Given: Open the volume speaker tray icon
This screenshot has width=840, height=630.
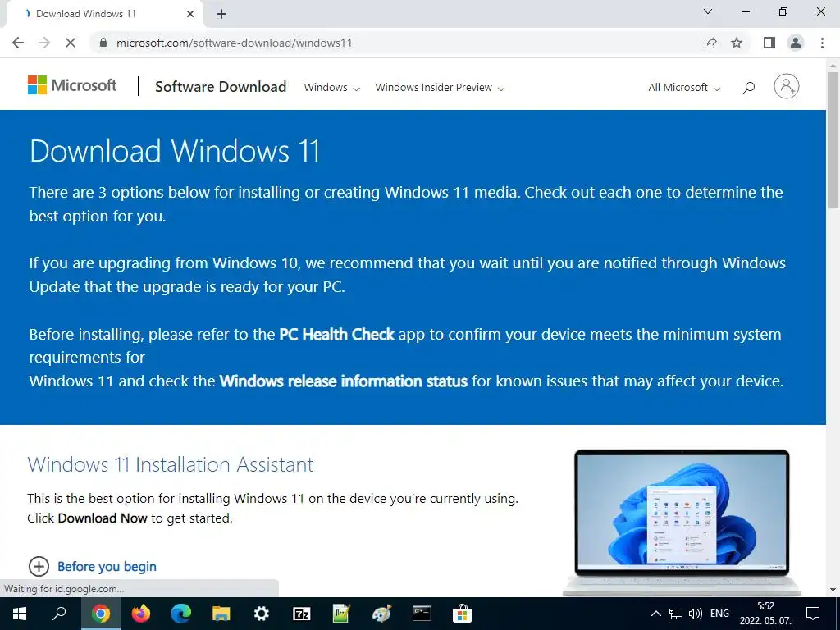Looking at the screenshot, I should tap(696, 614).
